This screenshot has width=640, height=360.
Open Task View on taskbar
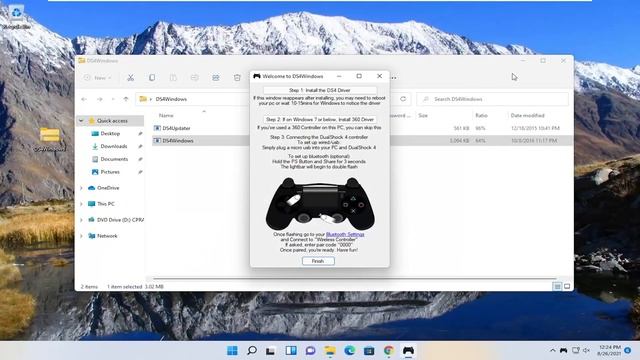pyautogui.click(x=271, y=351)
